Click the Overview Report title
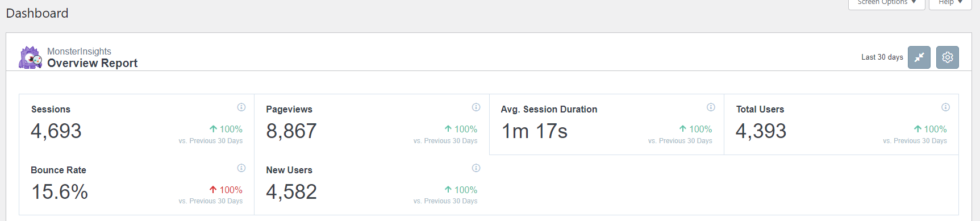Viewport: 980px width, 221px height. [92, 63]
